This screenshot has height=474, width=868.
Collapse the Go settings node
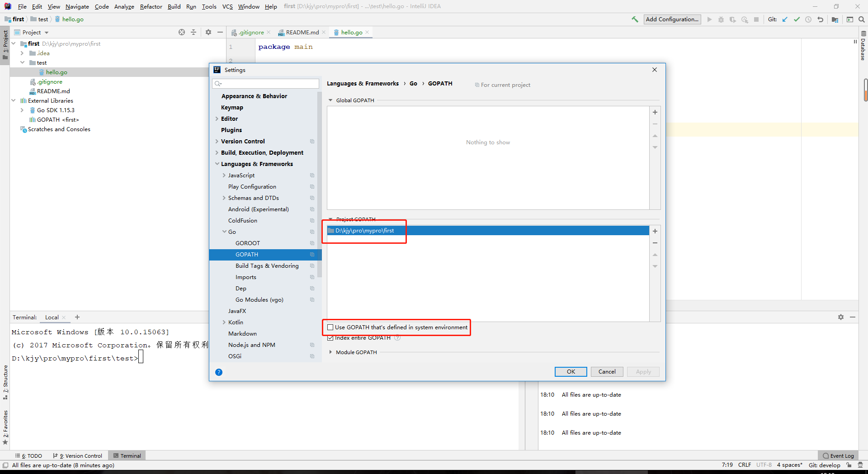point(224,232)
